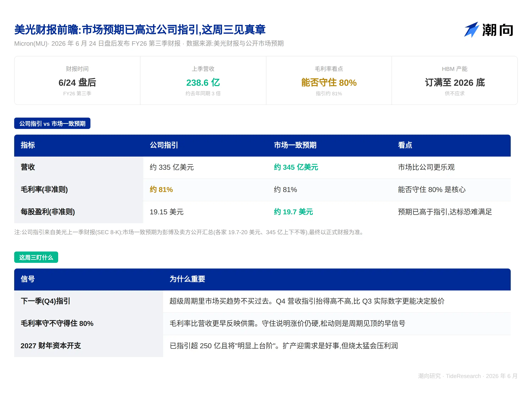Screen dimensions: 532x401
Task: Click the 财报时间 card label
Action: point(77,69)
